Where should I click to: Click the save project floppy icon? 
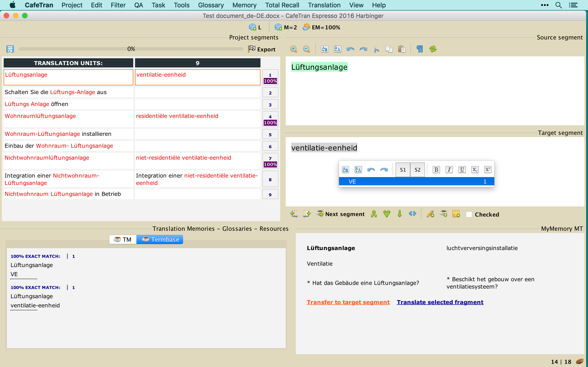pyautogui.click(x=10, y=49)
